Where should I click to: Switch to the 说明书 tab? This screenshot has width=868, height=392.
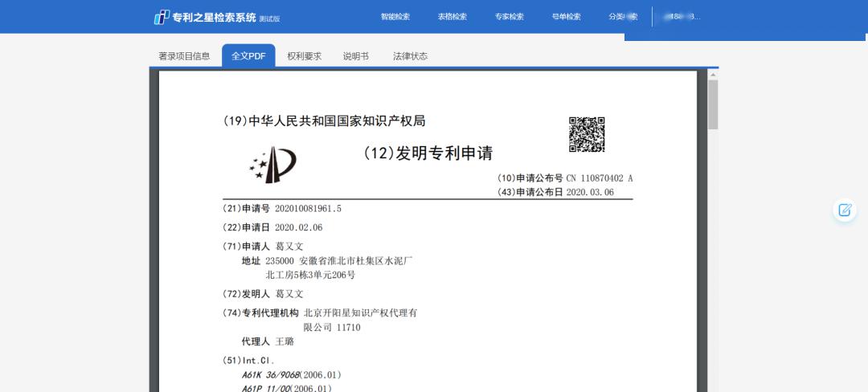(x=356, y=56)
